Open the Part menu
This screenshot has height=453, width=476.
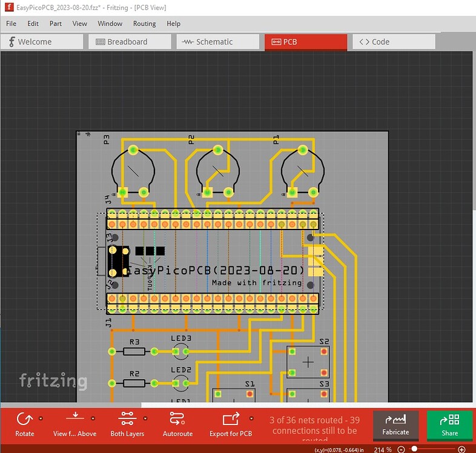click(56, 24)
